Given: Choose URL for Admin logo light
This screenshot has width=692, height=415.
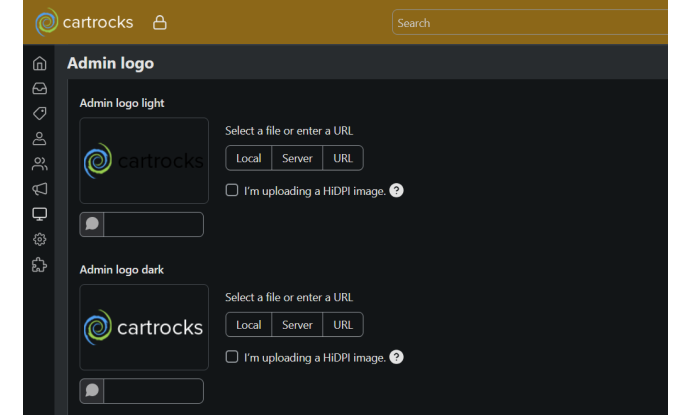Looking at the screenshot, I should 343,158.
